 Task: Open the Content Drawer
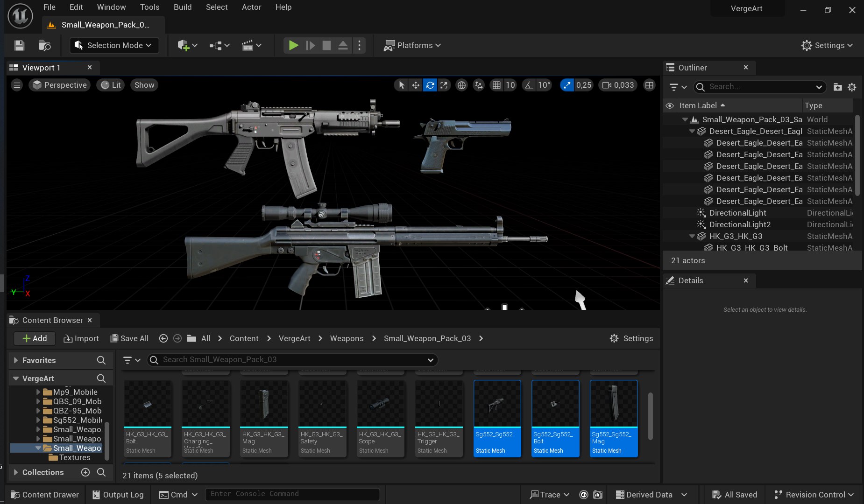44,495
